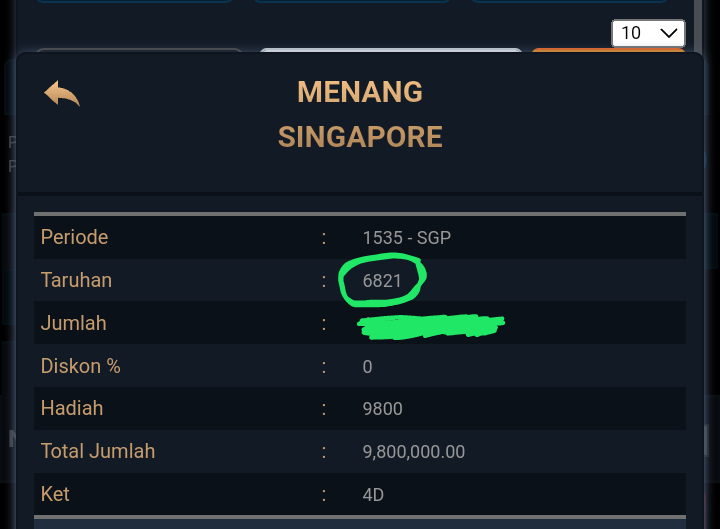
Task: Select the Total Jumlah label
Action: point(98,451)
